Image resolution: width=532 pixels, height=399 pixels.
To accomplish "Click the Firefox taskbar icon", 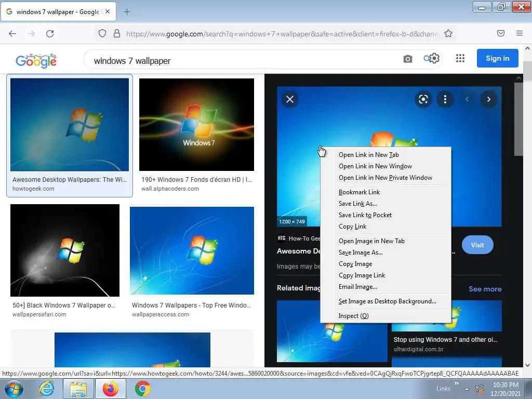I will pyautogui.click(x=111, y=389).
